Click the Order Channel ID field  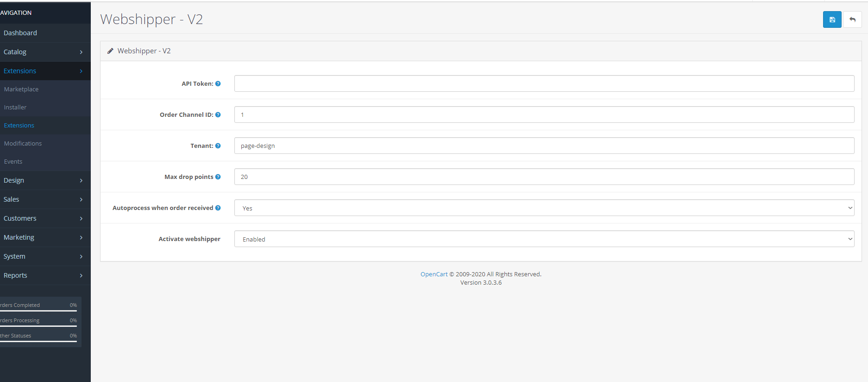(544, 115)
